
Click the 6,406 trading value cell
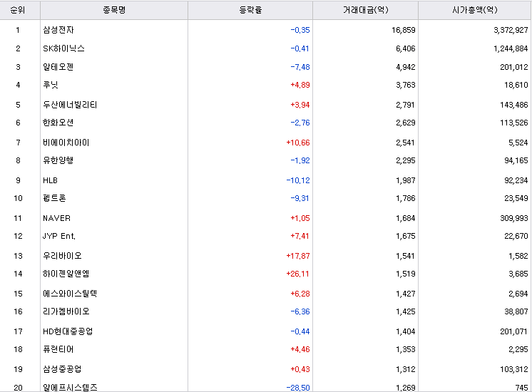click(x=406, y=49)
